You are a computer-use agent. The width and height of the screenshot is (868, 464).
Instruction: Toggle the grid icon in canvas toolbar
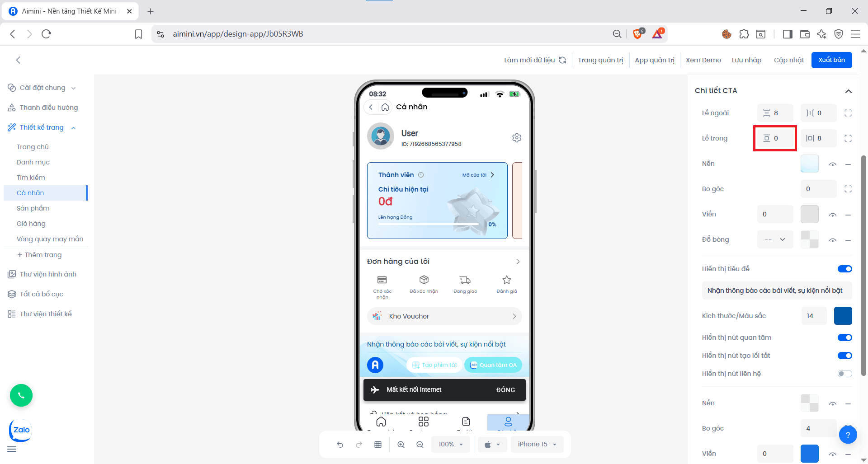coord(378,444)
